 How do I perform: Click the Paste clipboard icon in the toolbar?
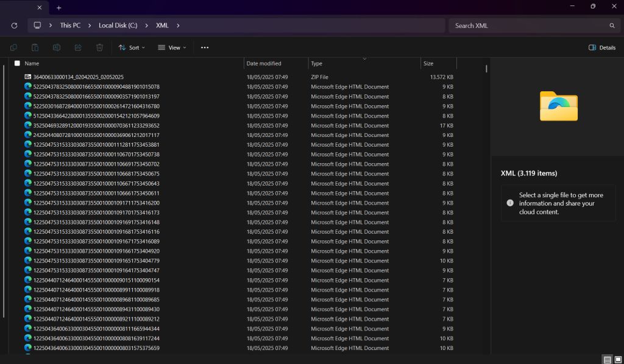click(x=35, y=47)
